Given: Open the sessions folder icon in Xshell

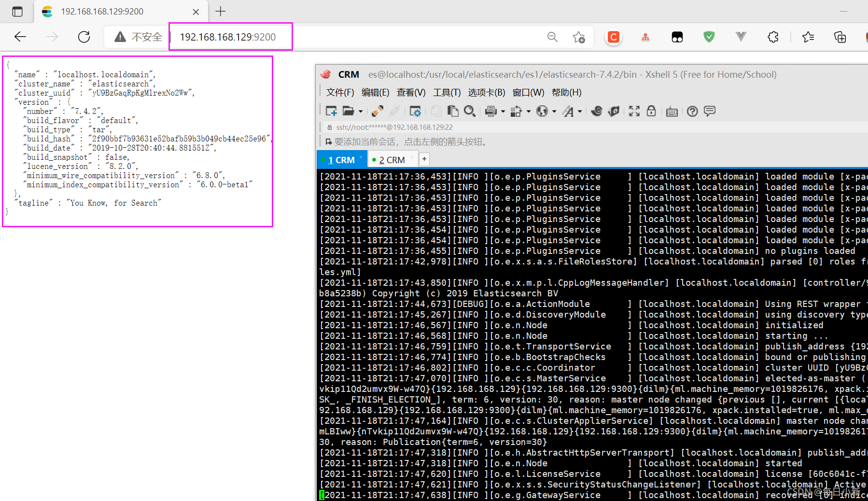Looking at the screenshot, I should (348, 111).
